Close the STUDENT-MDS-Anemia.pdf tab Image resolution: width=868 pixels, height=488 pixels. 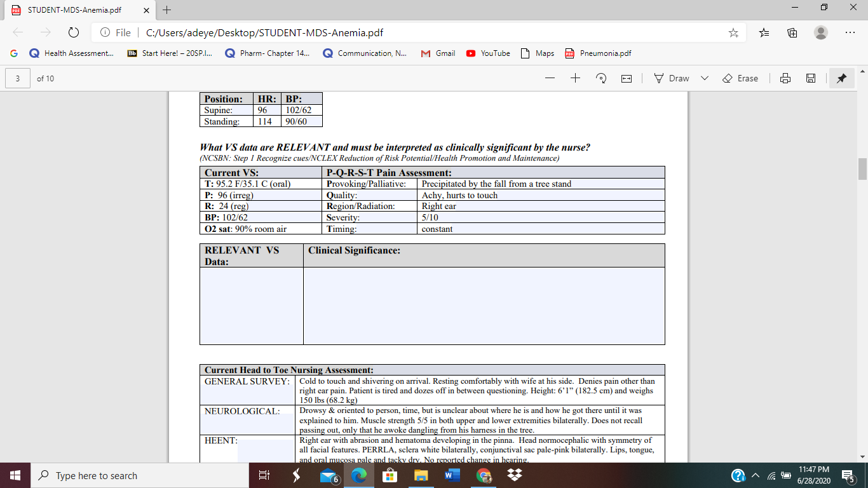pos(146,10)
